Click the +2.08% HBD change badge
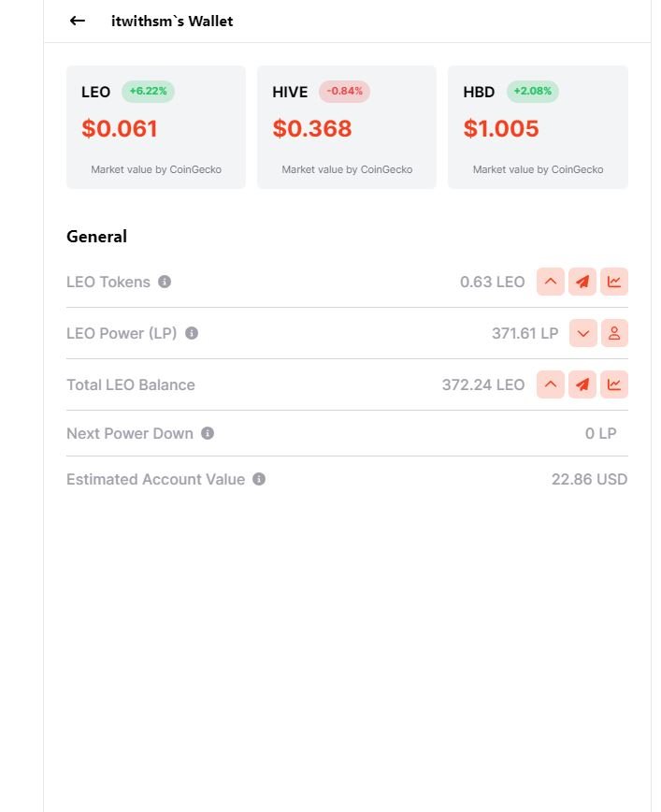 click(x=533, y=91)
